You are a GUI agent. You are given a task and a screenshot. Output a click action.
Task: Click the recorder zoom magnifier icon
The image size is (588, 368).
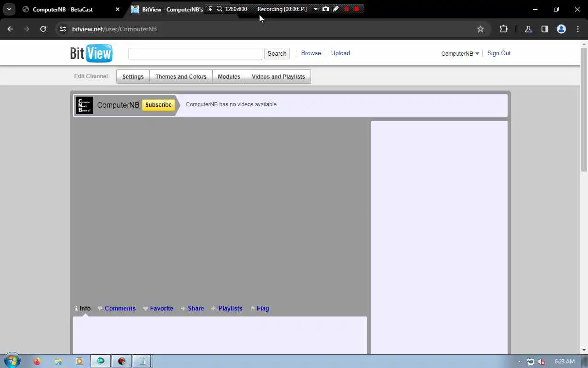pyautogui.click(x=220, y=9)
